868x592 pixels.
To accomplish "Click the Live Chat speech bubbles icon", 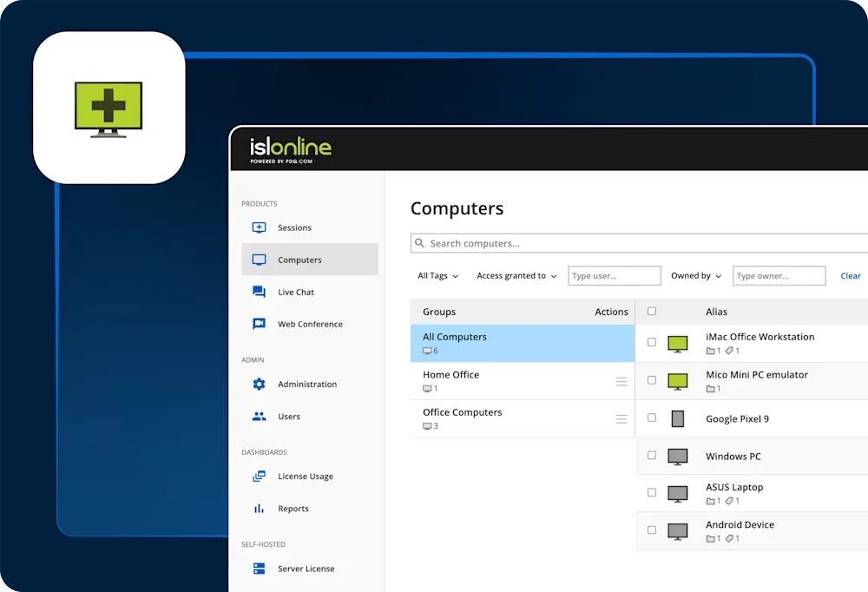I will tap(259, 292).
